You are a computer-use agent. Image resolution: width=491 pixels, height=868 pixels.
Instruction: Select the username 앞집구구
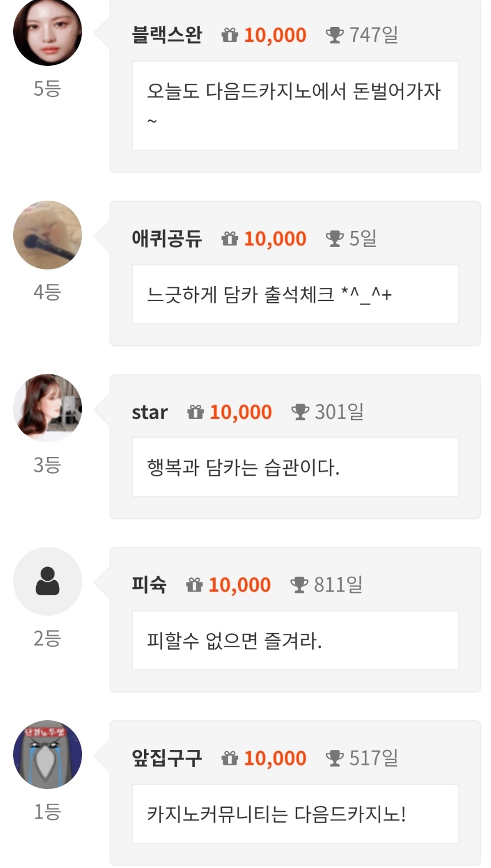pos(167,758)
